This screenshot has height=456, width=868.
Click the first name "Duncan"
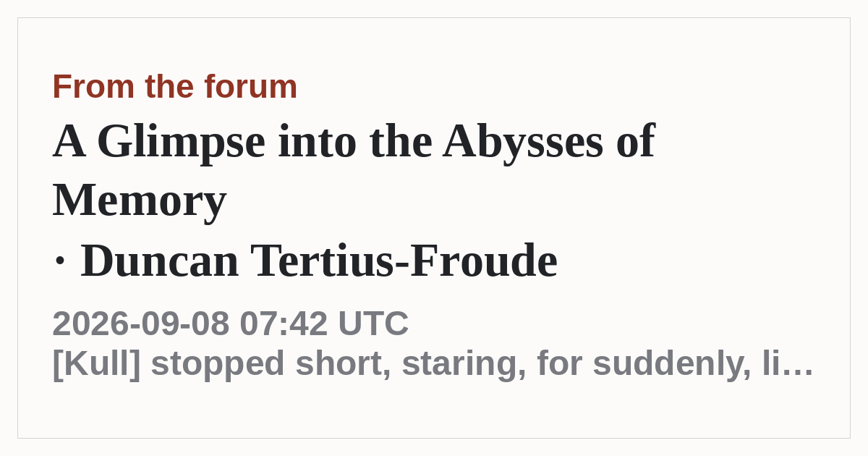tap(159, 261)
